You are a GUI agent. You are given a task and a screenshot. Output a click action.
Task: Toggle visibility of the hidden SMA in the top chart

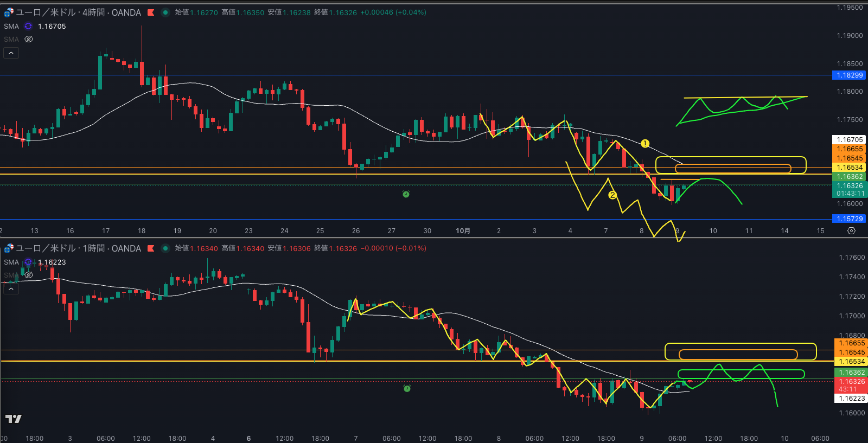coord(29,39)
